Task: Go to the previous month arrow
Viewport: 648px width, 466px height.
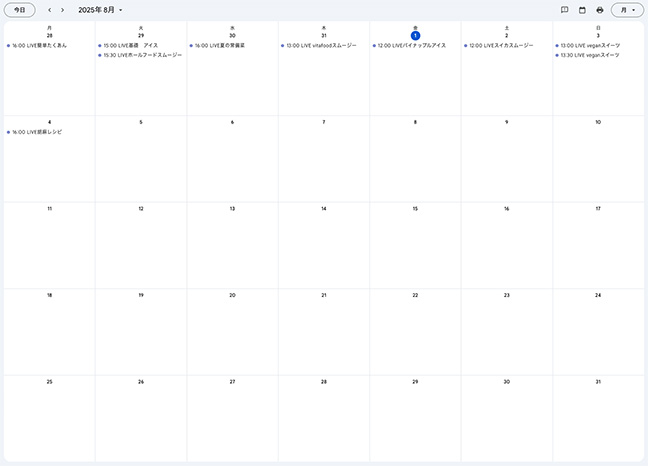Action: (50, 10)
